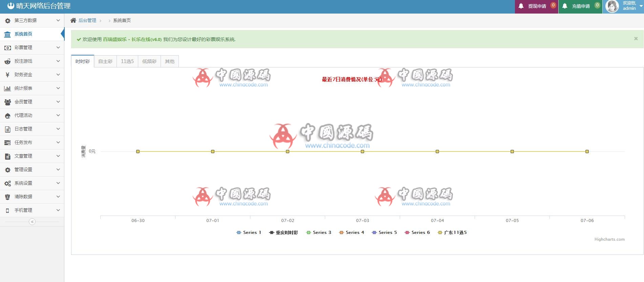Click the bell icon beside 提现申请
The height and width of the screenshot is (282, 644).
coord(521,6)
